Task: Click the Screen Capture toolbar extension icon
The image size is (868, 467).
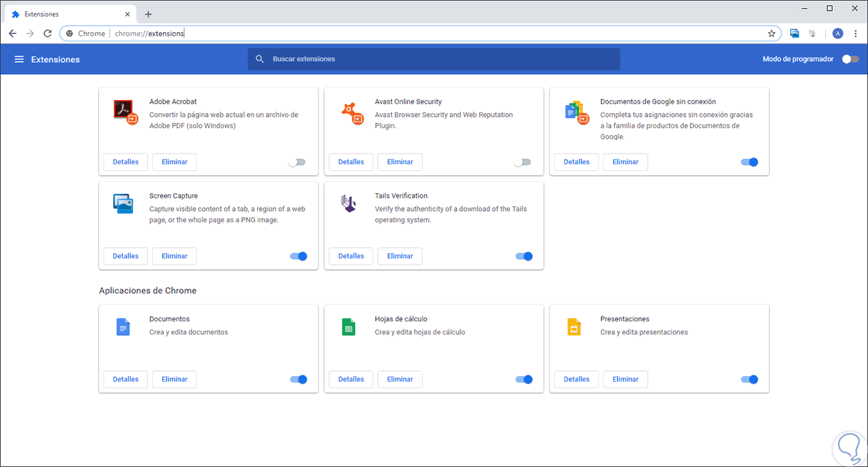Action: pyautogui.click(x=795, y=33)
